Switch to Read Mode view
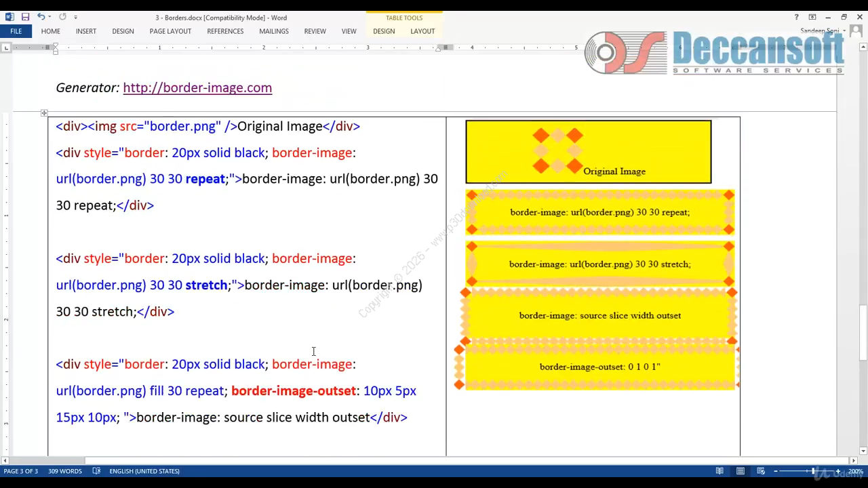This screenshot has width=868, height=488. (x=719, y=471)
